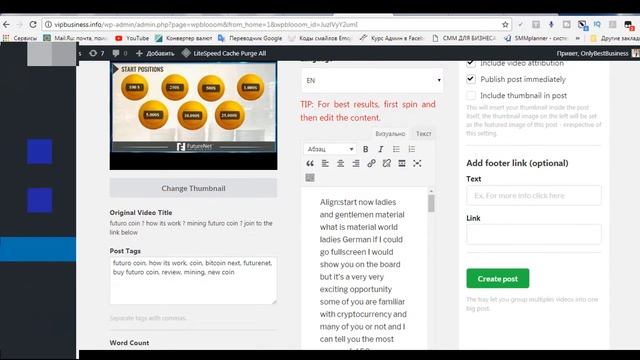Reload the current page
This screenshot has width=640, height=360.
[33, 24]
